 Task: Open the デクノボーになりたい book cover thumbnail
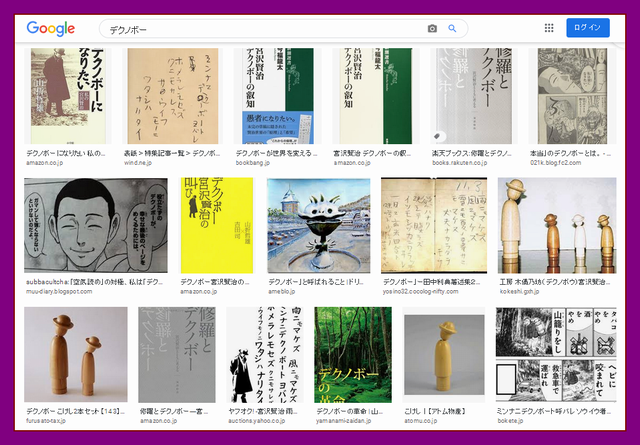[68, 96]
